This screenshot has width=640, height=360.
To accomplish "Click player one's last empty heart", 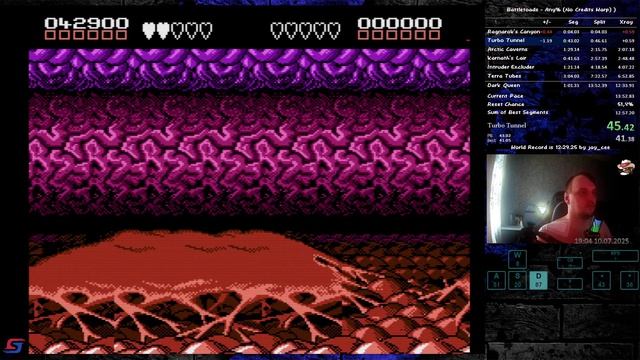I will pyautogui.click(x=205, y=31).
